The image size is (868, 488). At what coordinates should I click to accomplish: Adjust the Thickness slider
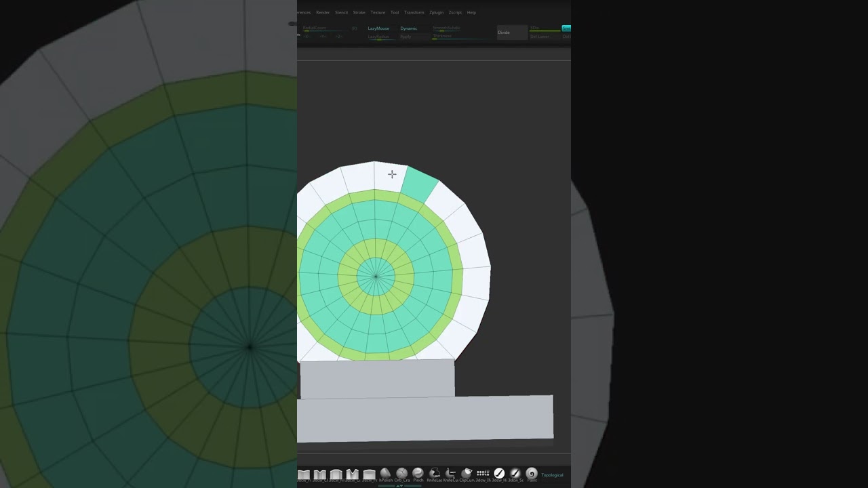[x=461, y=37]
